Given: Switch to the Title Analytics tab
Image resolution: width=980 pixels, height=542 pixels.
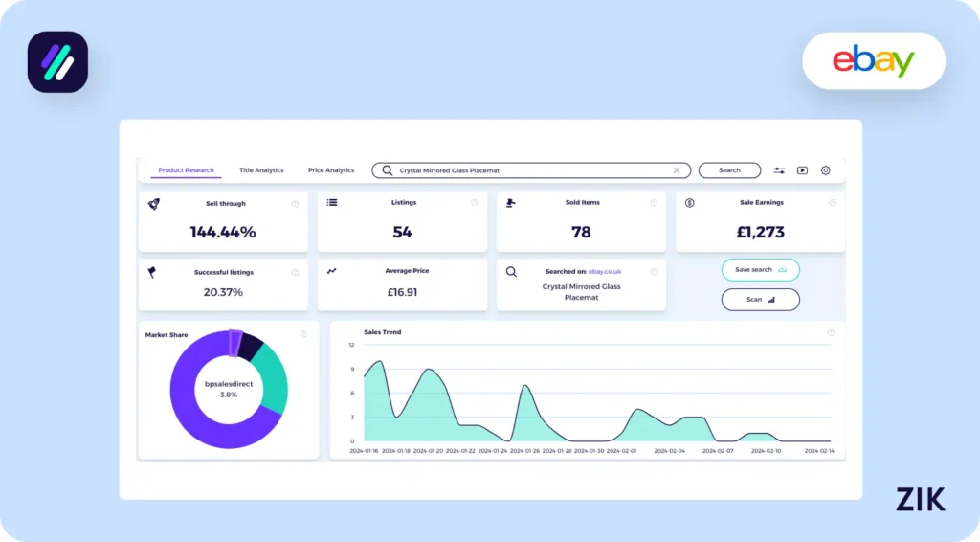Looking at the screenshot, I should click(x=261, y=170).
